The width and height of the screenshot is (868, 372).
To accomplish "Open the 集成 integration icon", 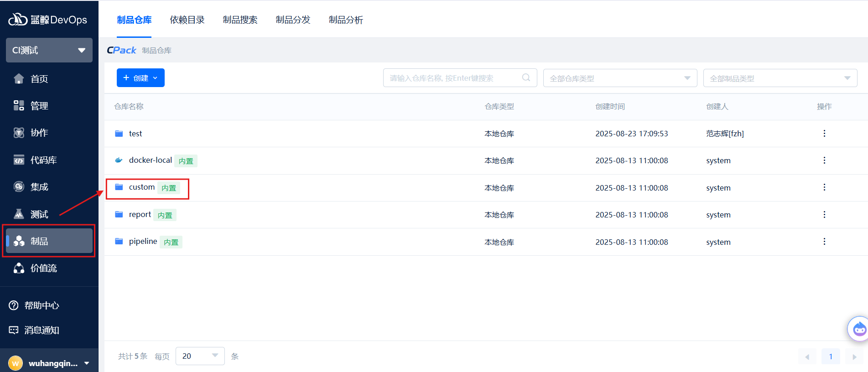I will [19, 187].
